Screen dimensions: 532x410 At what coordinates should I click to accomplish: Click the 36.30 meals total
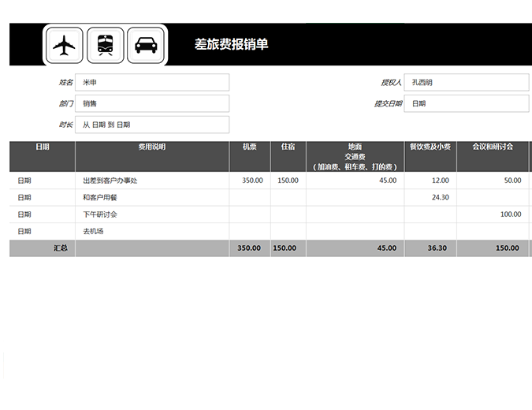click(x=430, y=248)
